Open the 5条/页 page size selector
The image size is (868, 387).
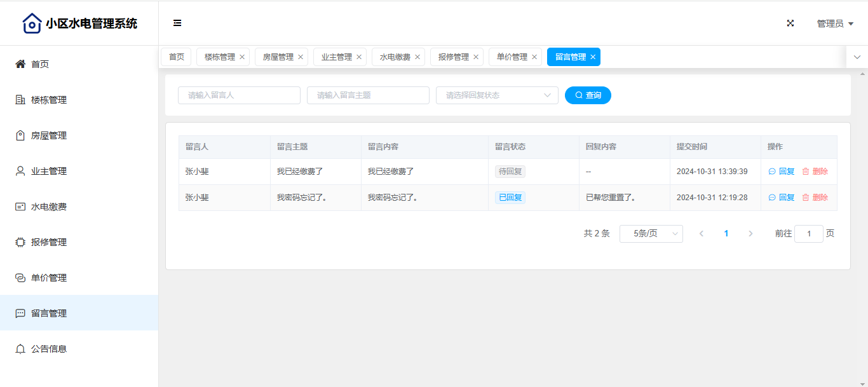[651, 234]
